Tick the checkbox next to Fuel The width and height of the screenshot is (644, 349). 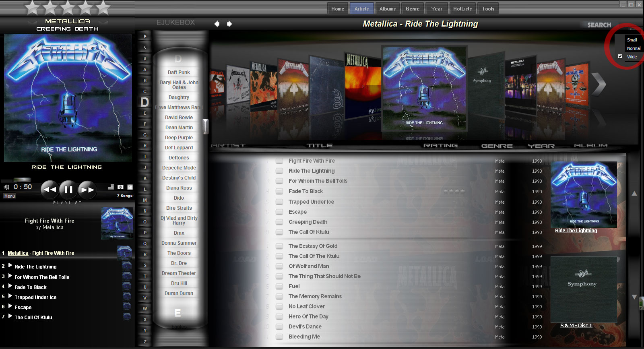(279, 286)
